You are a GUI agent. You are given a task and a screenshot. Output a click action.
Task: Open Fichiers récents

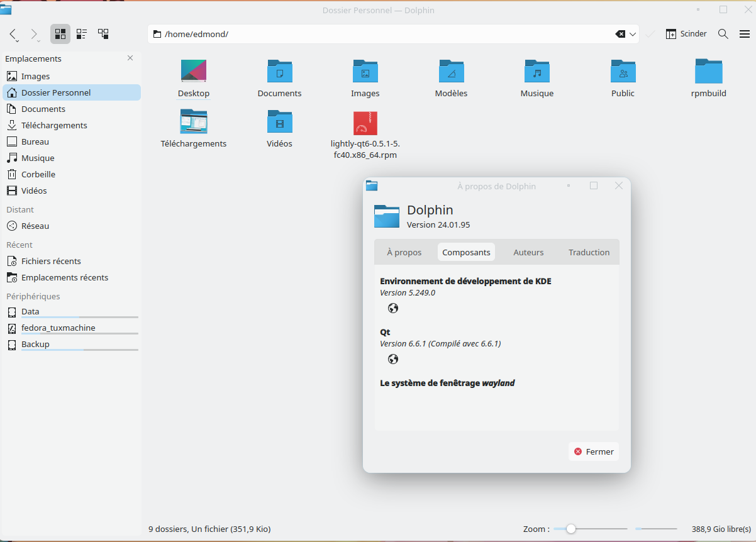click(72, 261)
